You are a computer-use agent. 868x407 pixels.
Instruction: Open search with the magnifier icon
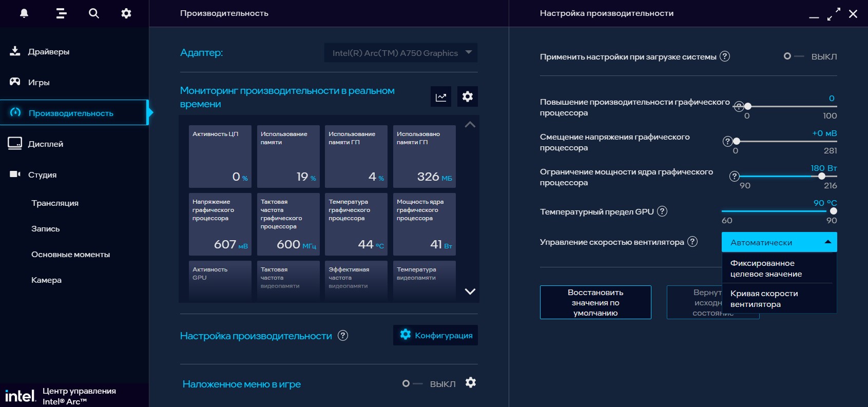(x=93, y=13)
